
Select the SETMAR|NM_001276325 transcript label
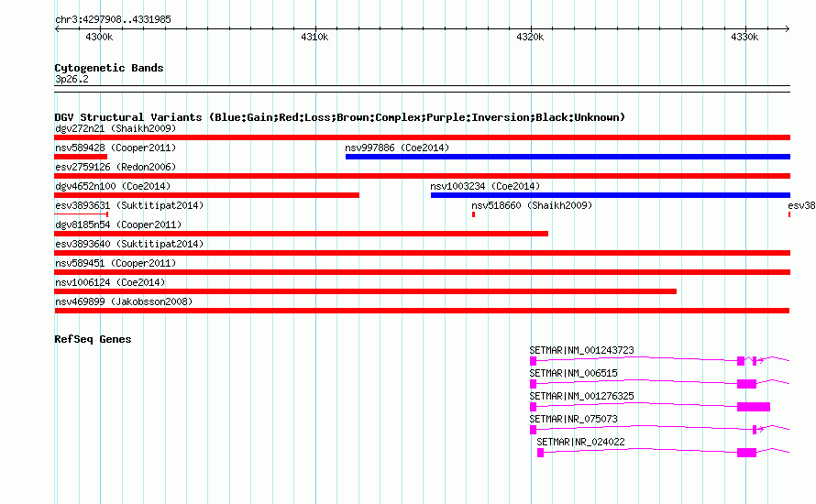coord(582,397)
